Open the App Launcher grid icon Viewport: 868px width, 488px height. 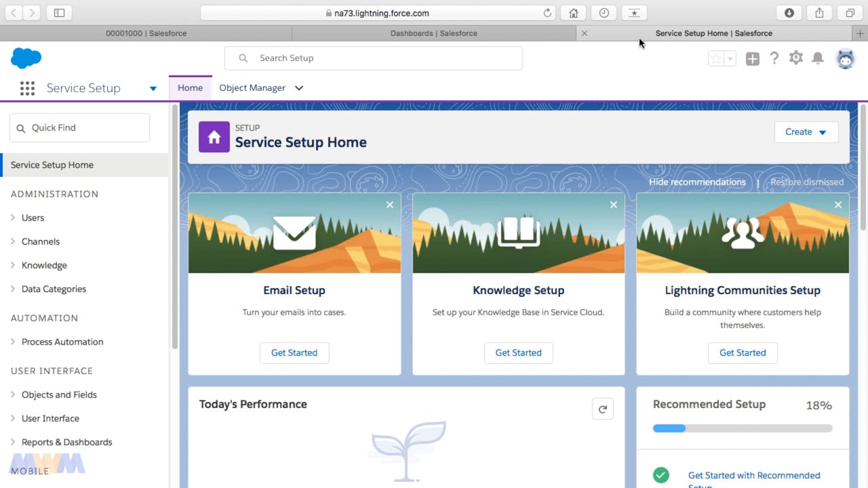tap(27, 88)
